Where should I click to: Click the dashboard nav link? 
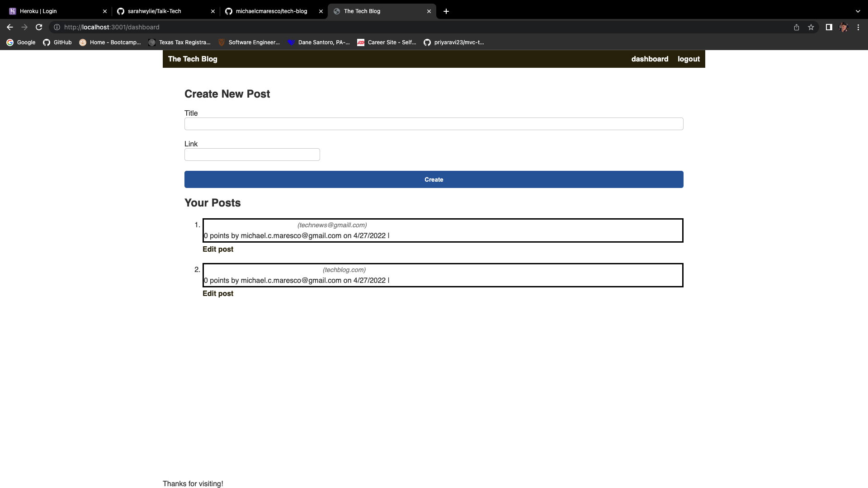(x=649, y=59)
